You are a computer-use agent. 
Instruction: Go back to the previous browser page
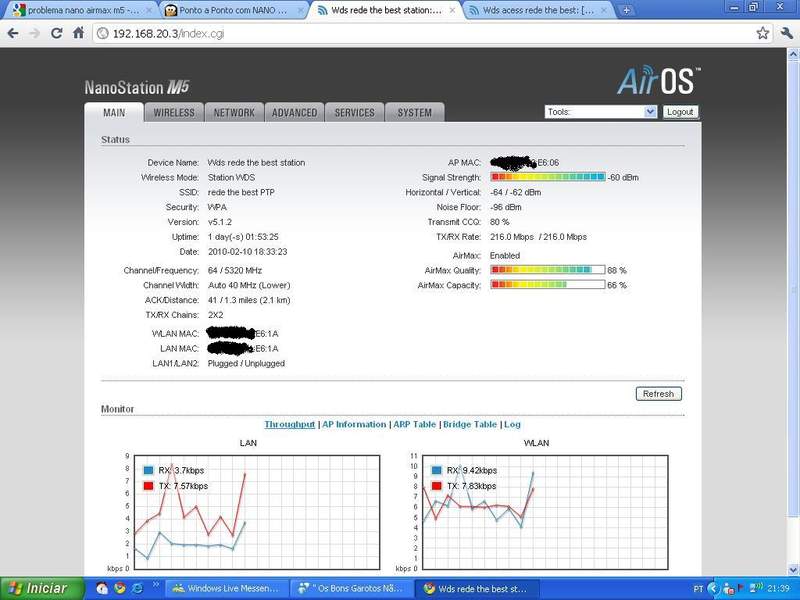pos(13,34)
